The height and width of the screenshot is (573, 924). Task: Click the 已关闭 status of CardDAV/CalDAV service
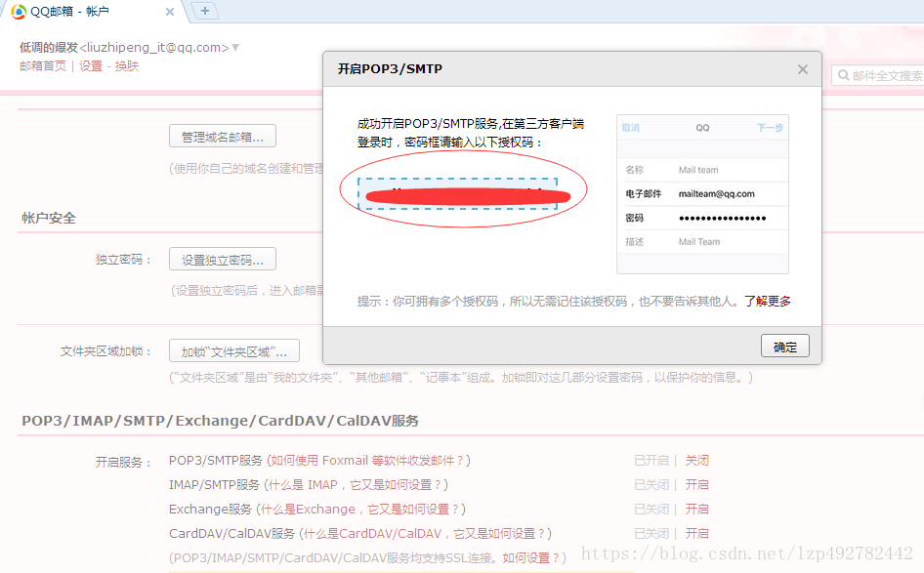651,534
